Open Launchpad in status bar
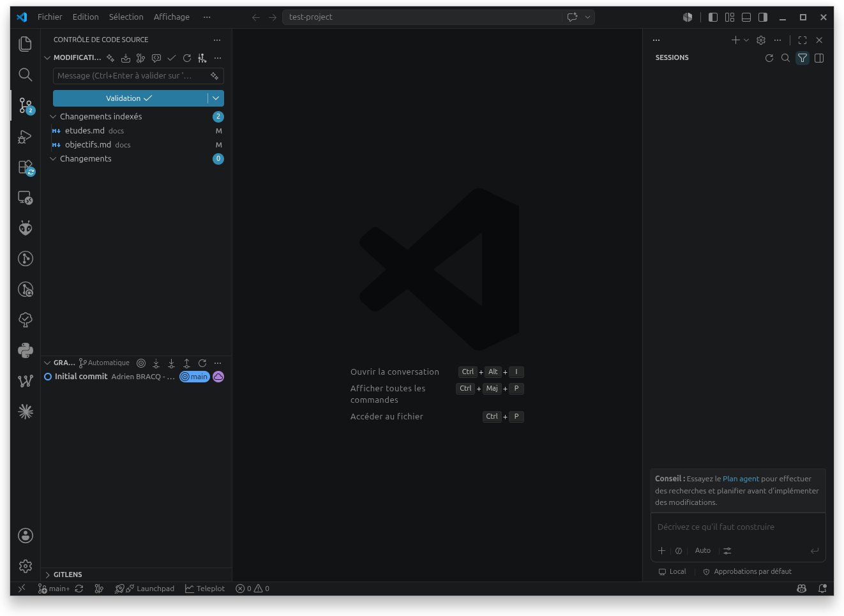The image size is (844, 616). [145, 589]
